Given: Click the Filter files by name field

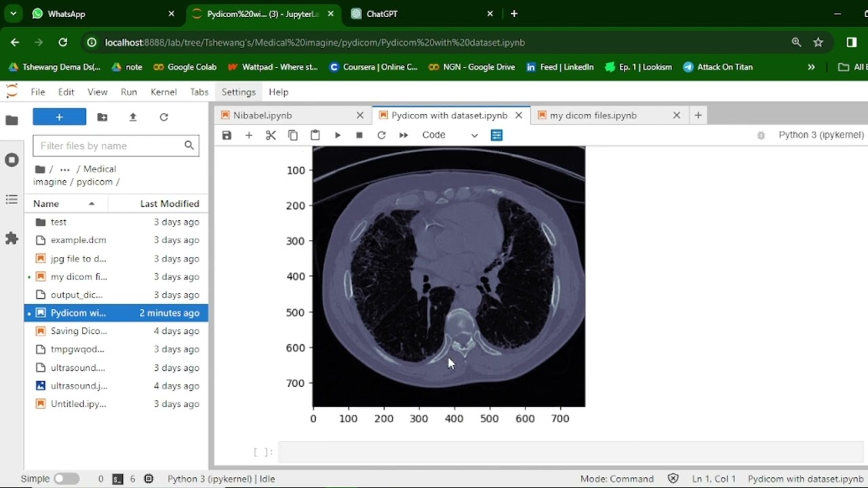Looking at the screenshot, I should (116, 146).
